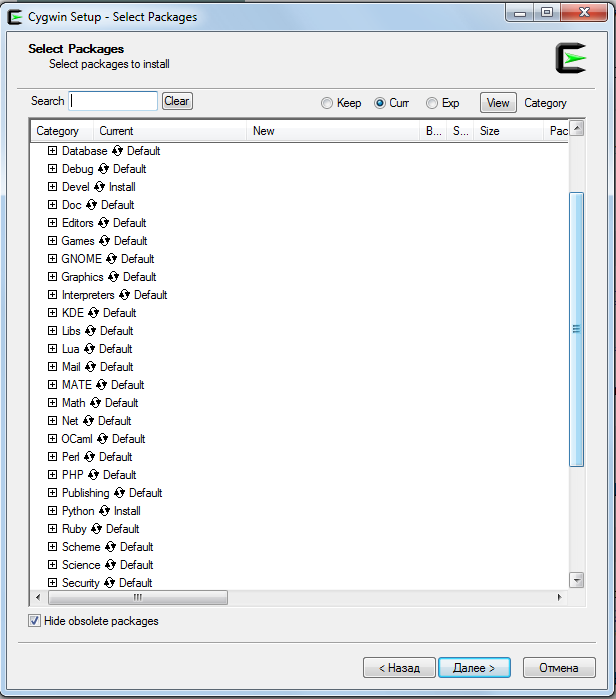Uncheck Hide obsolete packages

pyautogui.click(x=34, y=621)
